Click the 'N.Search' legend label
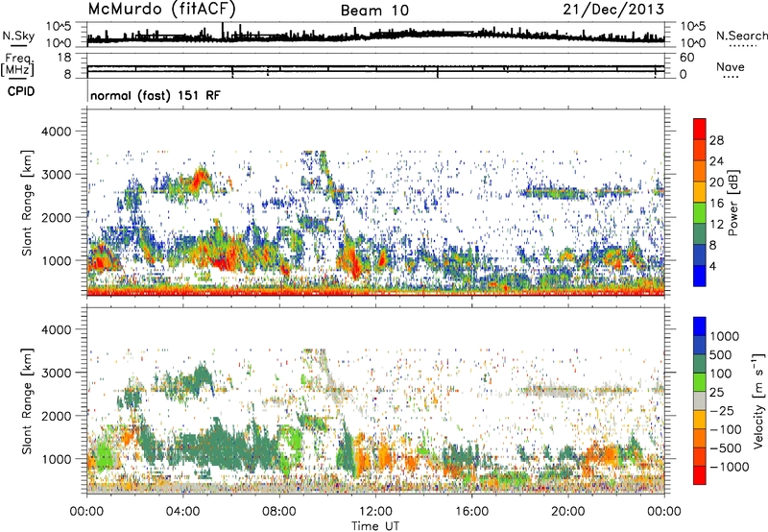The height and width of the screenshot is (532, 768). click(x=741, y=36)
